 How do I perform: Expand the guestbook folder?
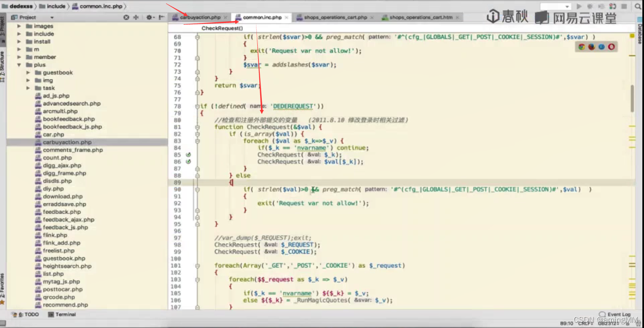tap(28, 72)
